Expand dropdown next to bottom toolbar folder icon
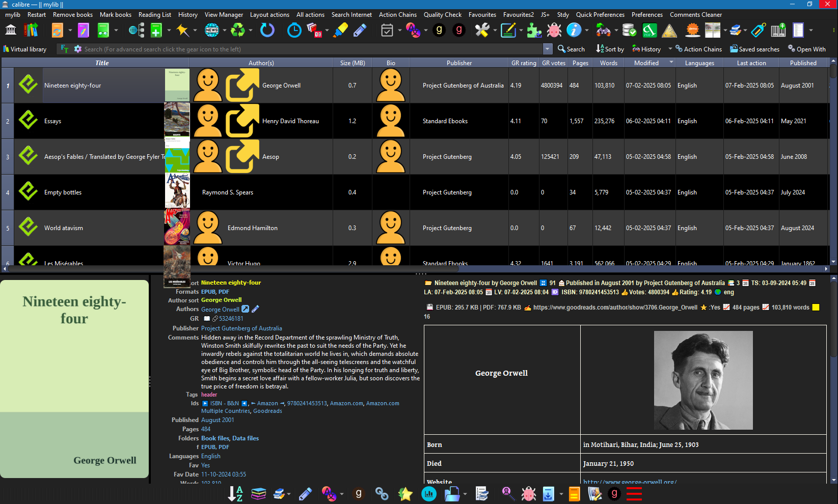This screenshot has height=504, width=838. pos(465,494)
